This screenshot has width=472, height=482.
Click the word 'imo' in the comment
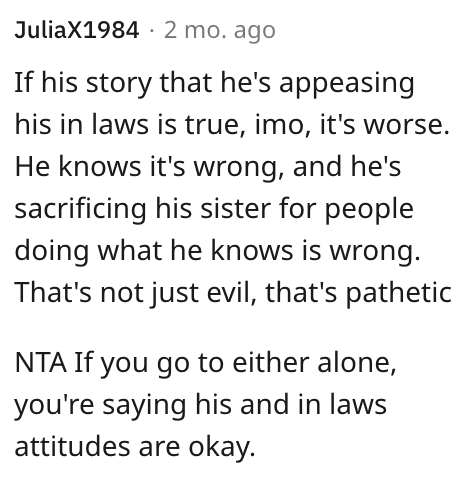[283, 124]
